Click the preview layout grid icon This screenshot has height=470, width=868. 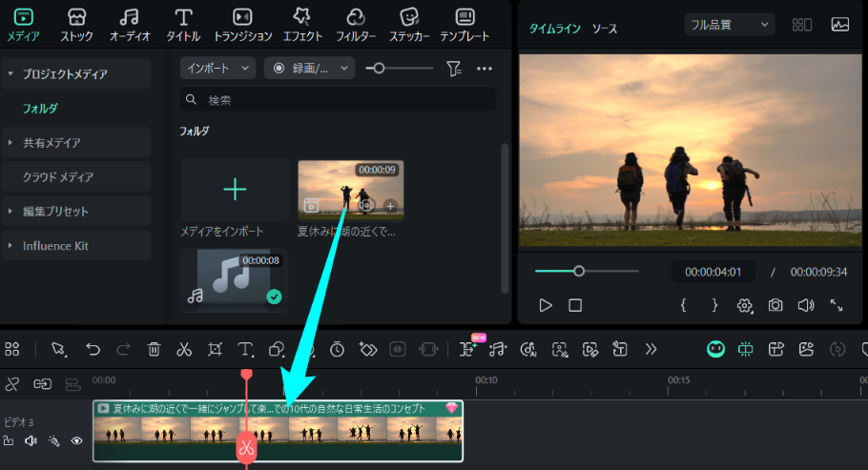click(x=801, y=25)
